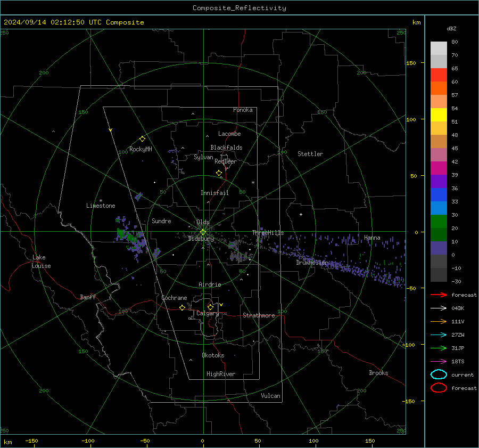Image resolution: width=479 pixels, height=448 pixels.
Task: Click the yellow diamond marker below RedDeer
Action: click(219, 173)
